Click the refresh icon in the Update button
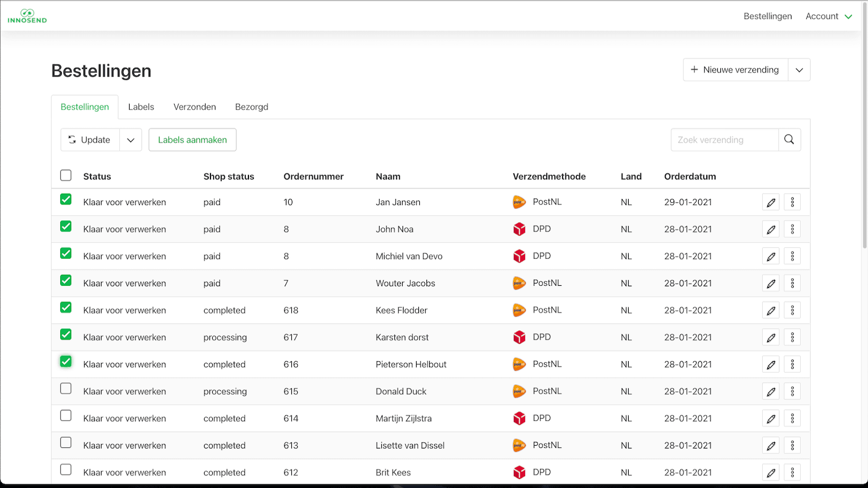This screenshot has height=488, width=868. [72, 139]
